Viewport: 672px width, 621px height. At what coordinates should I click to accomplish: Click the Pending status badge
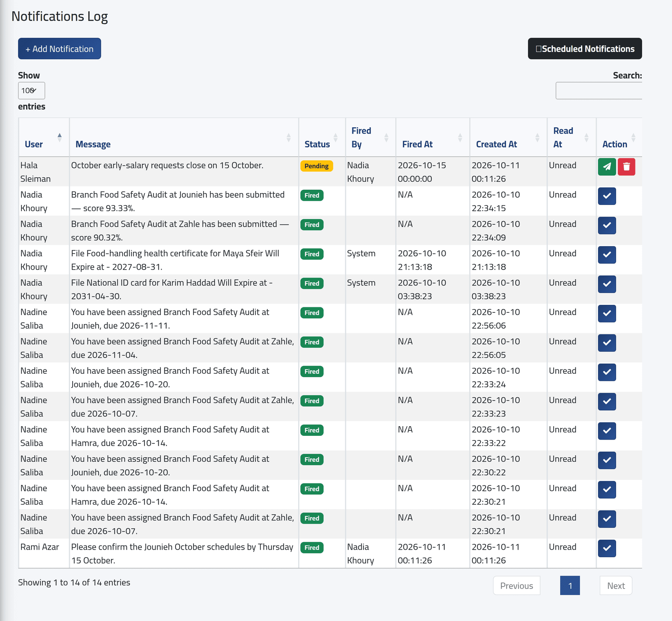(x=317, y=166)
